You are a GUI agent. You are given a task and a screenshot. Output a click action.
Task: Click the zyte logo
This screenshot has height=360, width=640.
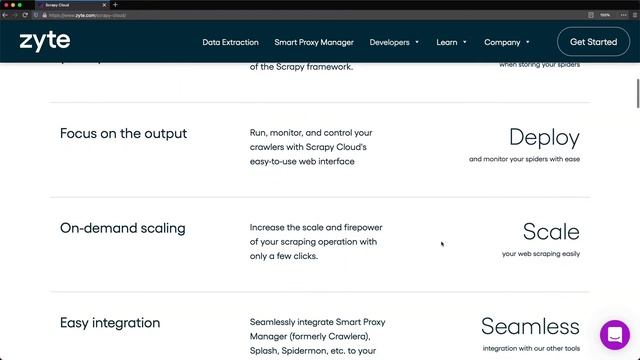(45, 41)
